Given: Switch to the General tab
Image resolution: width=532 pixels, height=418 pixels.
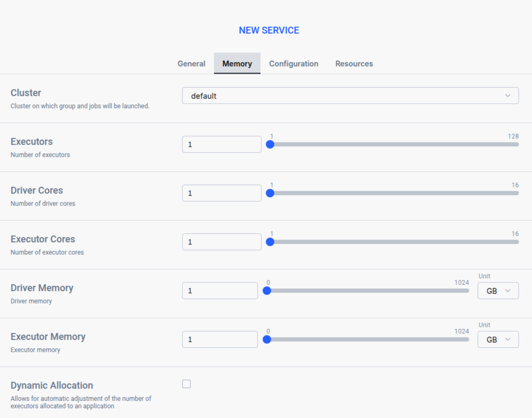Looking at the screenshot, I should [191, 64].
